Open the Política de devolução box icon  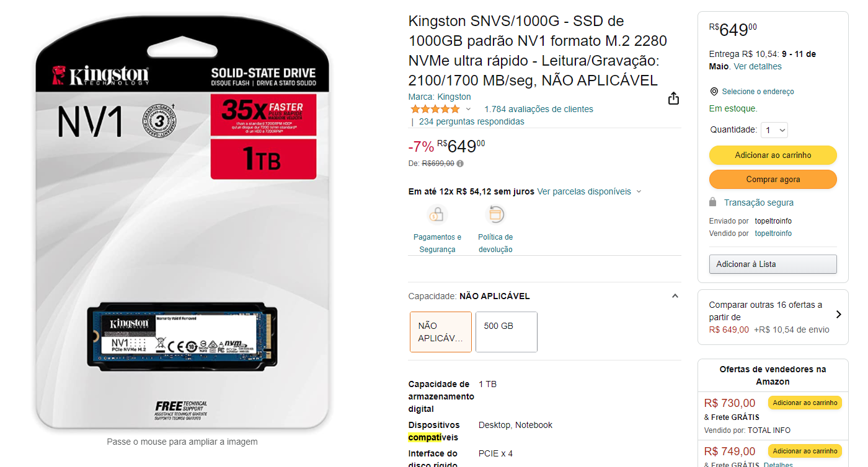pyautogui.click(x=495, y=215)
